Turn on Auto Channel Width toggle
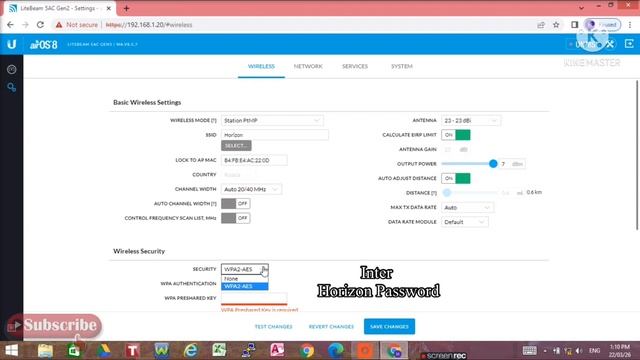The width and height of the screenshot is (640, 360). click(236, 203)
